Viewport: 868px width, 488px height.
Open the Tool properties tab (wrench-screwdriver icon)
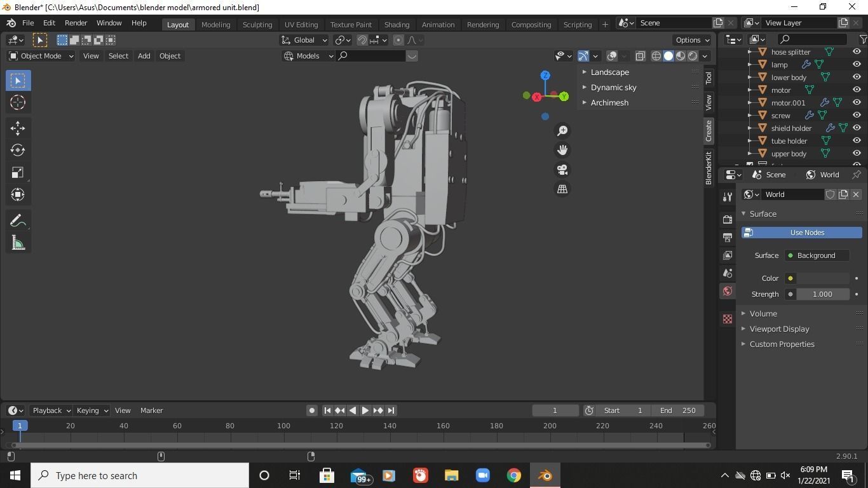728,197
